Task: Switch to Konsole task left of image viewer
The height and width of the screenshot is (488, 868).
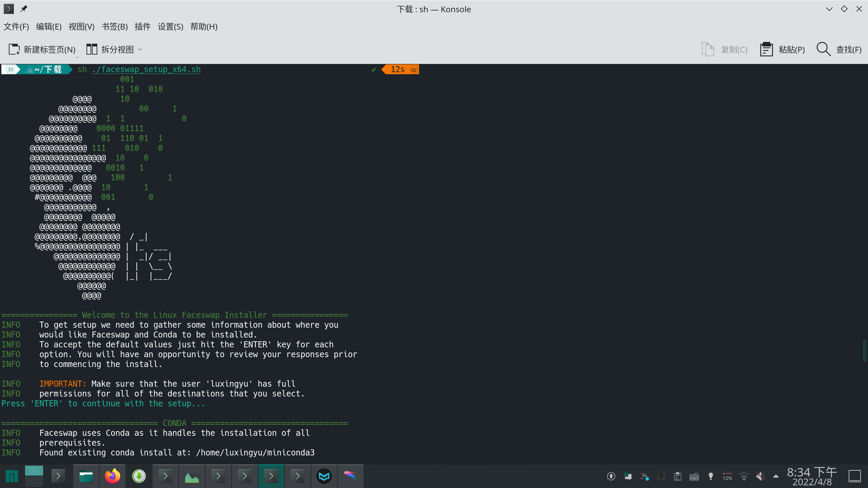Action: point(165,476)
